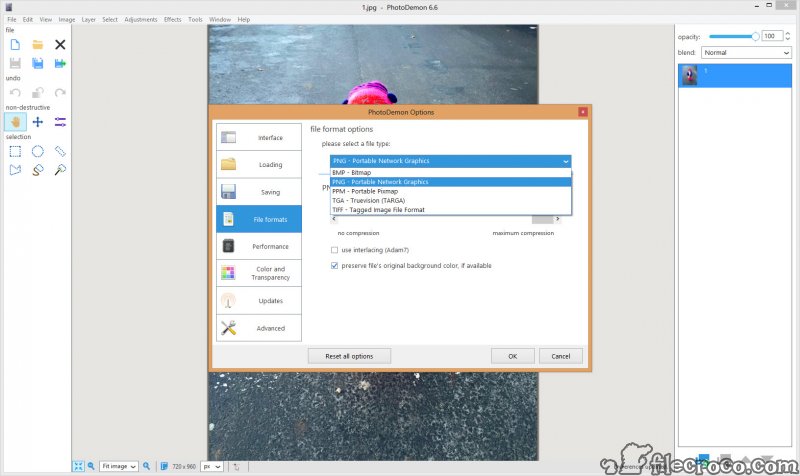
Task: Collapse the file type combo box arrow
Action: [565, 161]
